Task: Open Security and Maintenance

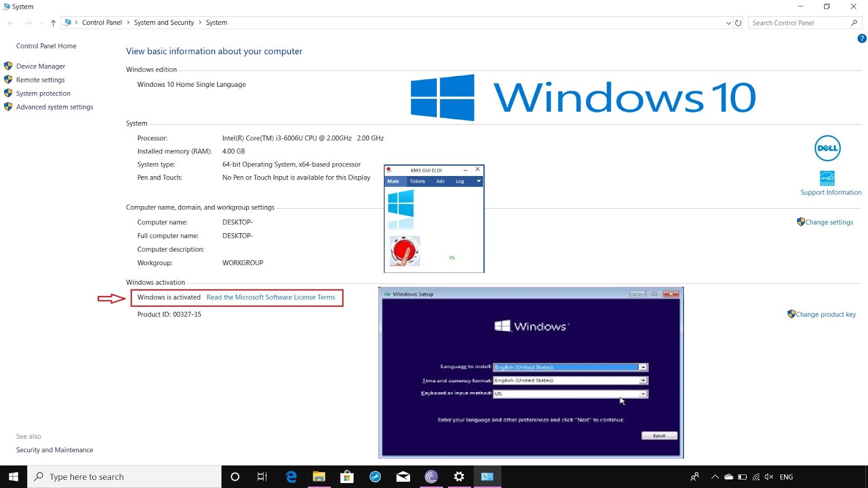Action: [x=55, y=450]
